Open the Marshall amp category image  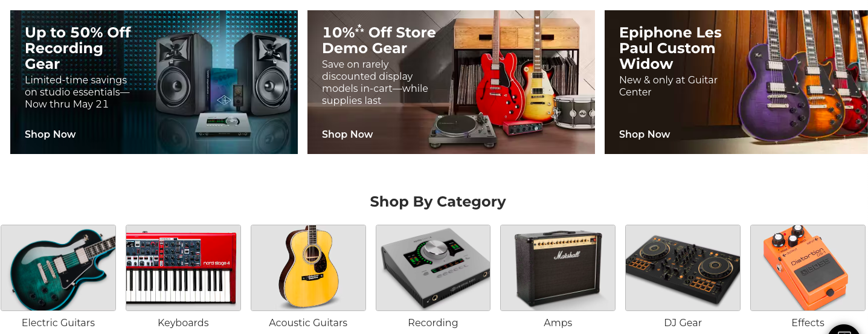(558, 268)
